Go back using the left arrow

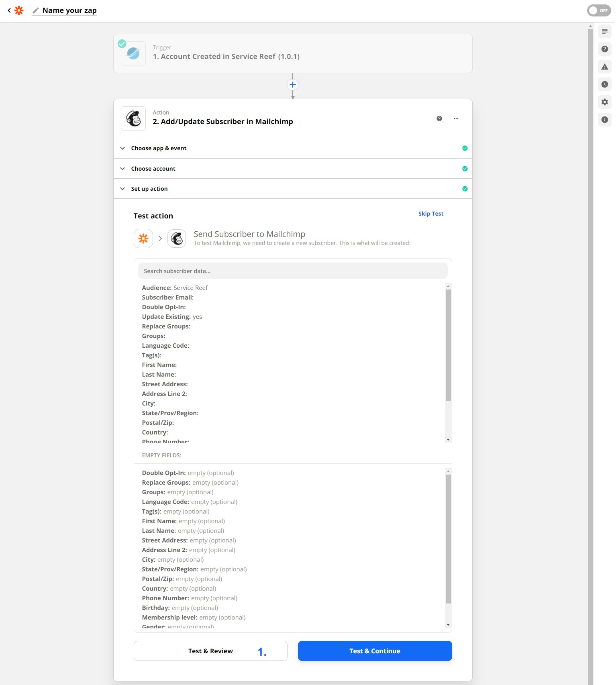9,10
